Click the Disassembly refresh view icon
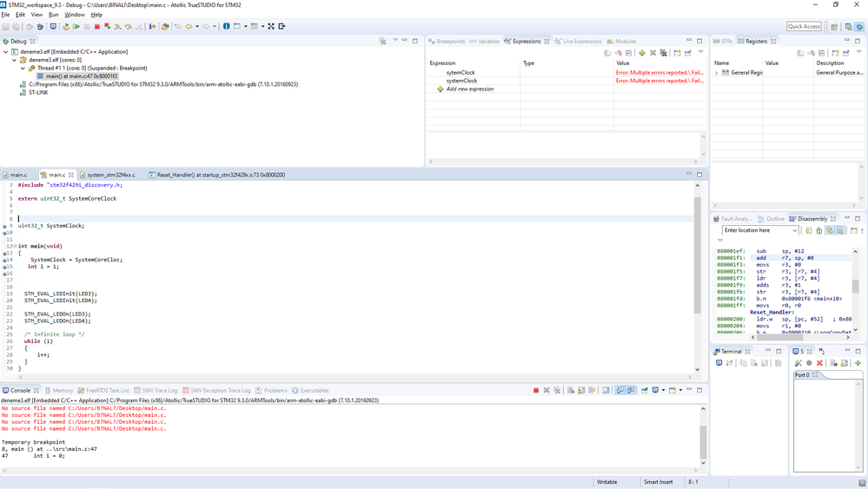 tap(809, 230)
